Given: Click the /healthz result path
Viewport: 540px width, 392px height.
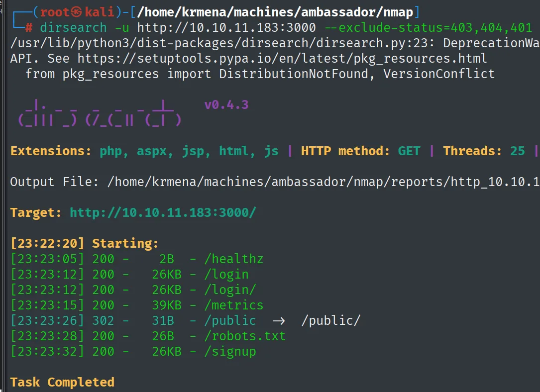Looking at the screenshot, I should (x=234, y=259).
